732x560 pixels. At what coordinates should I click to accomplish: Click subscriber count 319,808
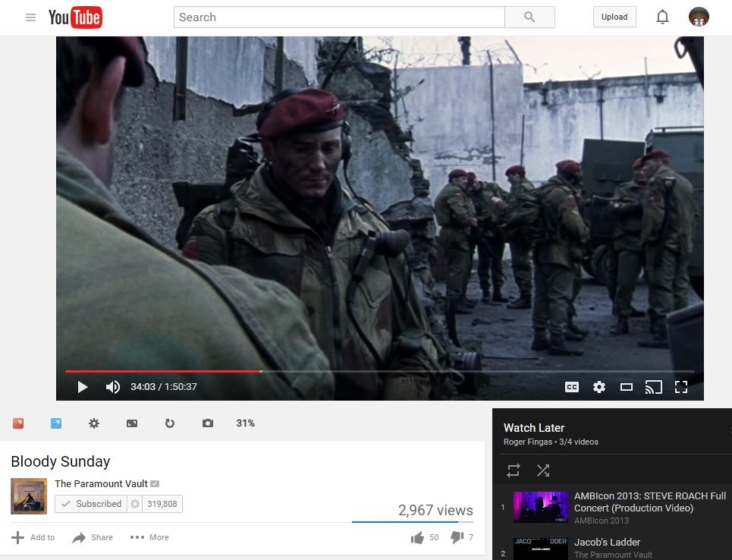coord(162,504)
